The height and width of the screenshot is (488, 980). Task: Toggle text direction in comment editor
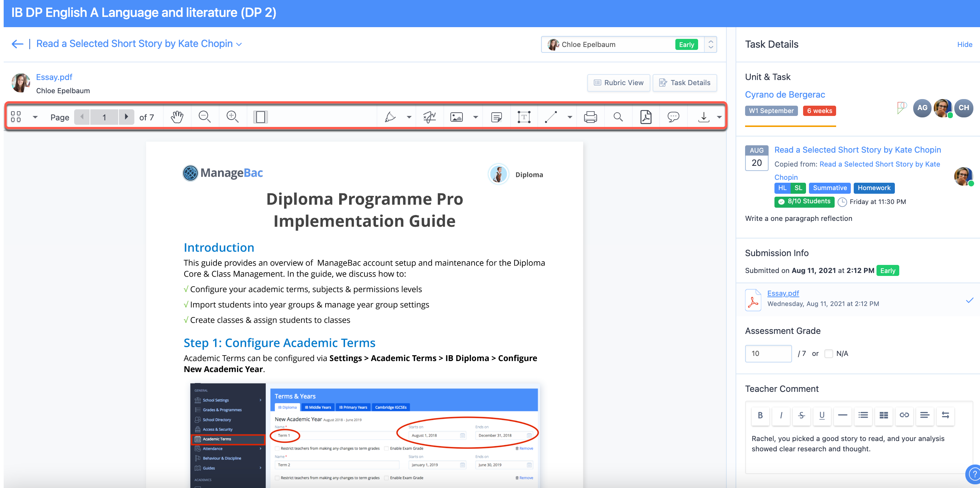945,415
